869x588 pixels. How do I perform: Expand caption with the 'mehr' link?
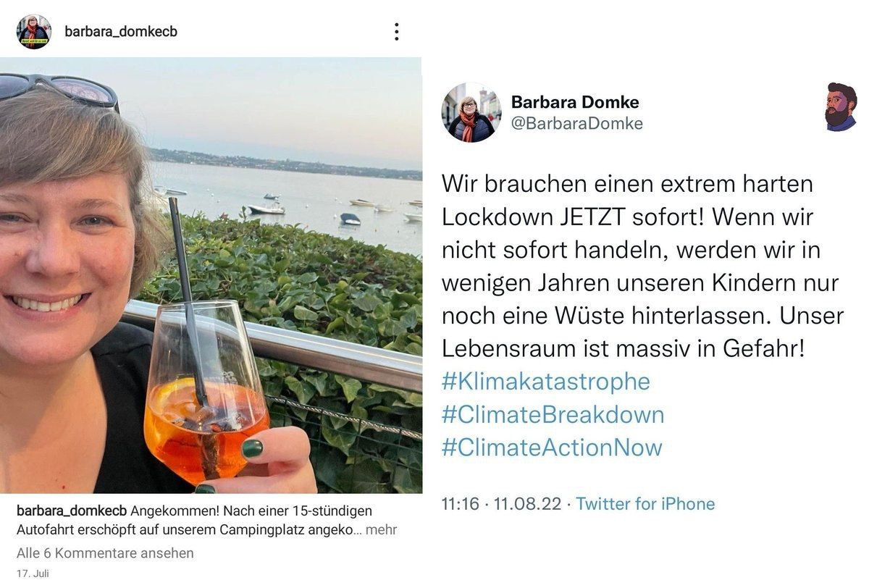coord(381,530)
